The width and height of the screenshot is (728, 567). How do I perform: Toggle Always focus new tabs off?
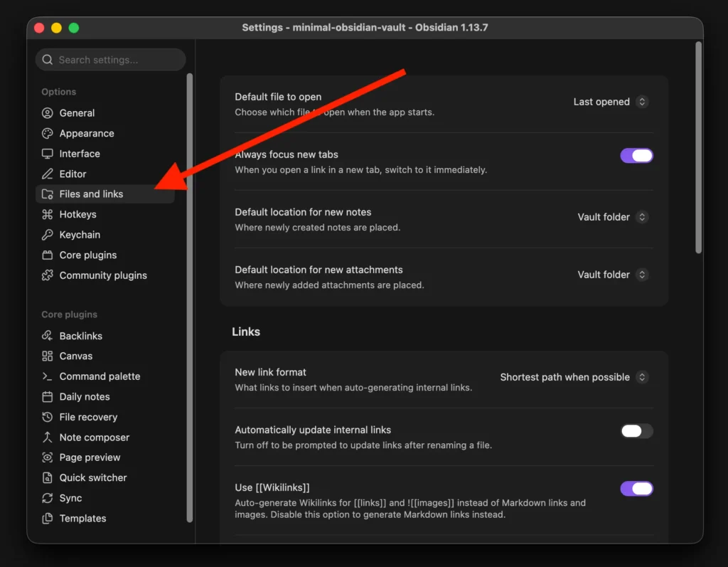[x=636, y=156]
